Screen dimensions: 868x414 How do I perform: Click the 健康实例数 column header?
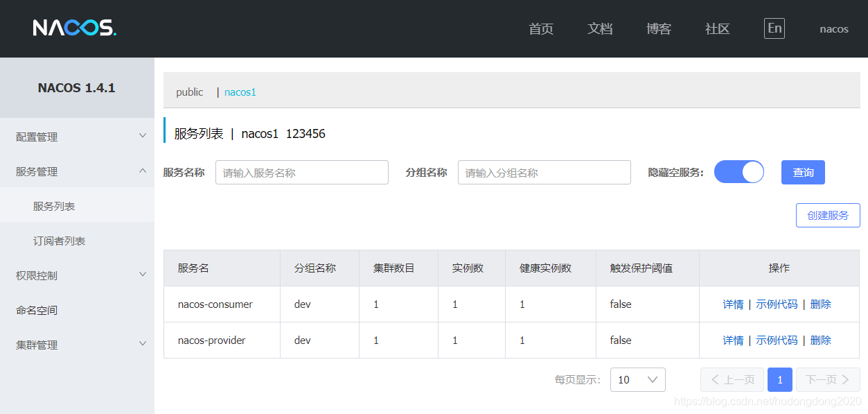click(551, 268)
